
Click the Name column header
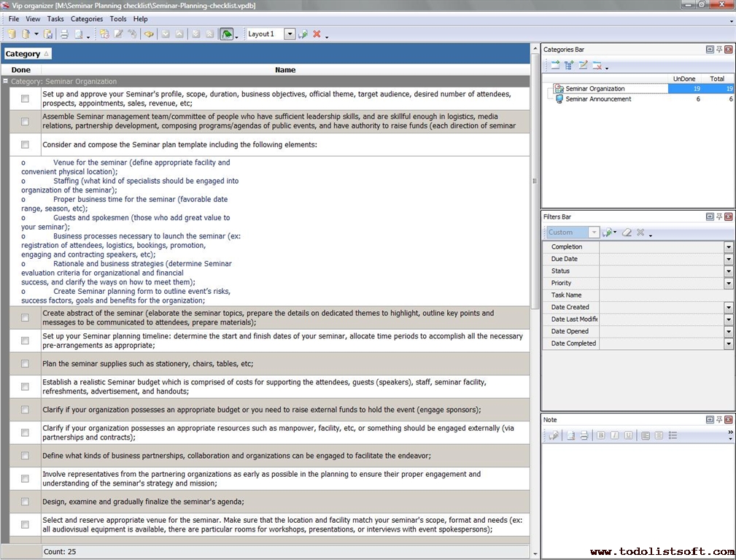pyautogui.click(x=284, y=70)
